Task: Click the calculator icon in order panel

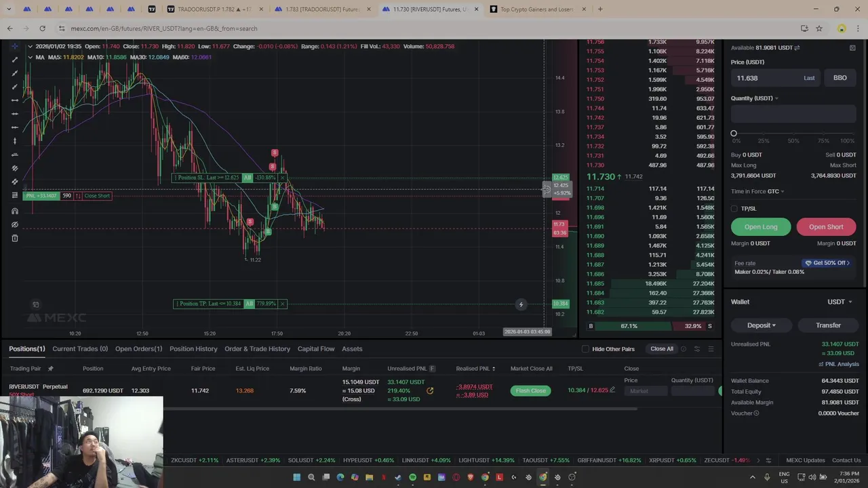Action: coord(852,47)
